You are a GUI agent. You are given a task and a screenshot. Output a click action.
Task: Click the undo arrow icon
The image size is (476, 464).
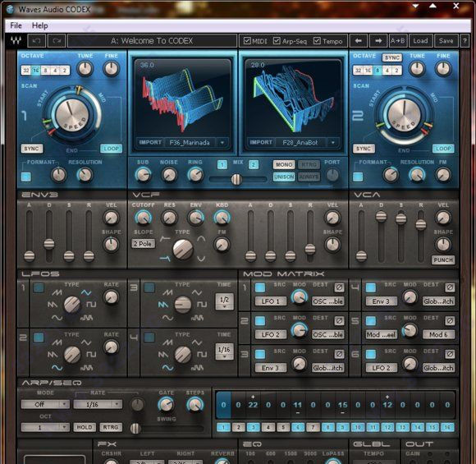click(x=37, y=41)
